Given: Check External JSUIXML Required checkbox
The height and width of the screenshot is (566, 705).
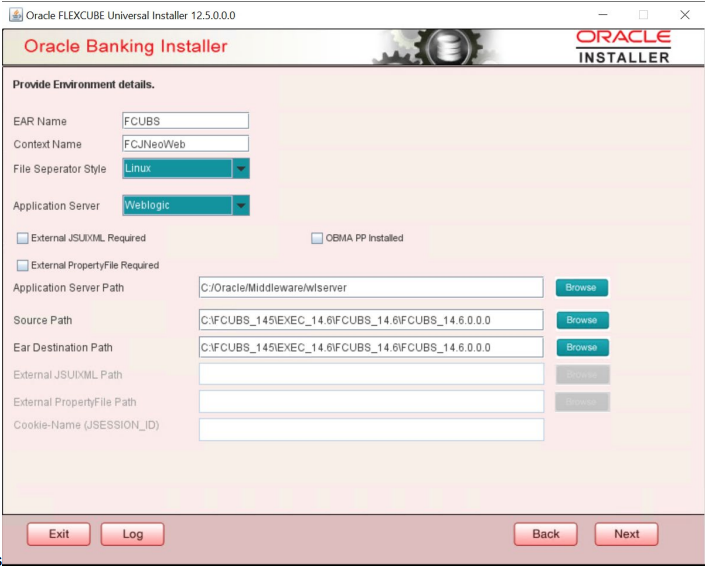Looking at the screenshot, I should (22, 238).
